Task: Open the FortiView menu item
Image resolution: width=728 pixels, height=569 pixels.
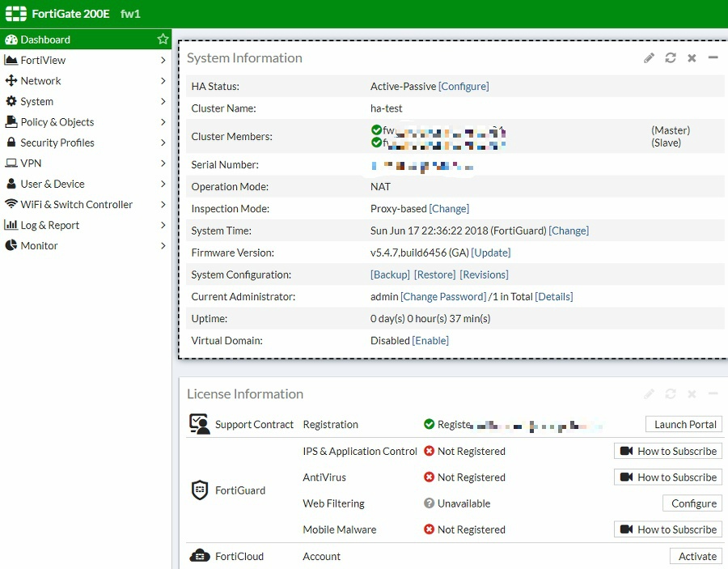Action: (x=86, y=60)
